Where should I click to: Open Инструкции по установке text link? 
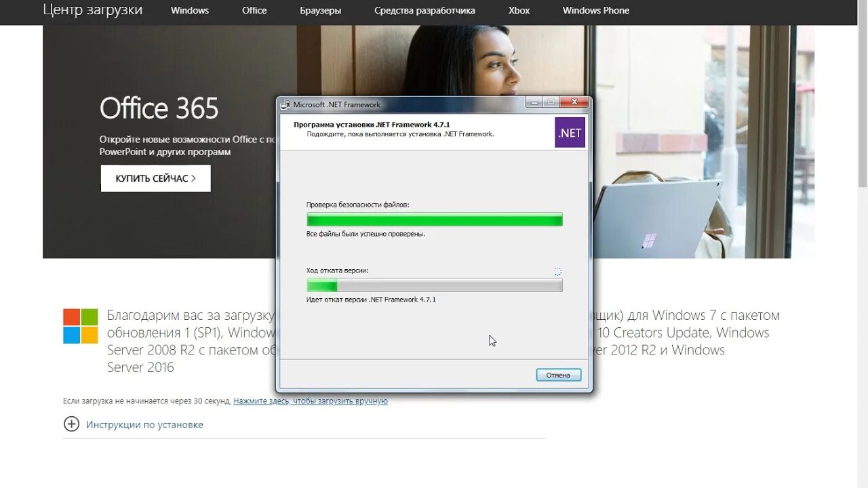pyautogui.click(x=144, y=424)
